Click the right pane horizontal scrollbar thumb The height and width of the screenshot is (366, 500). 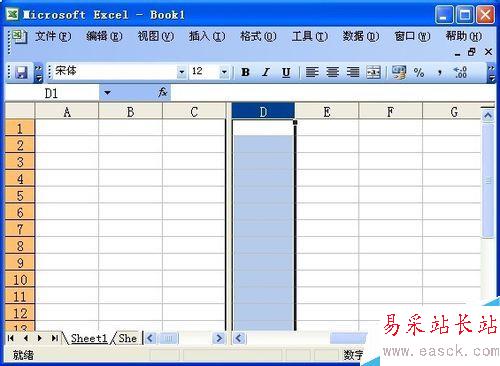348,339
